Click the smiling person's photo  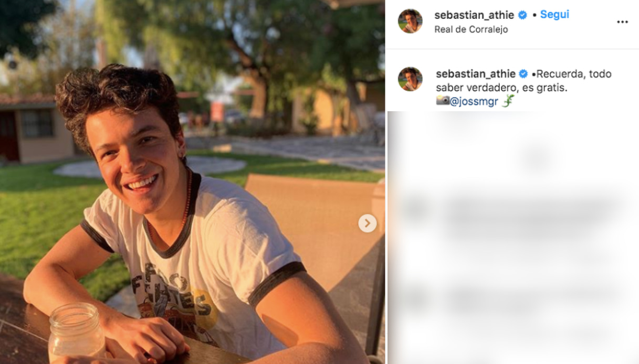[x=192, y=182]
